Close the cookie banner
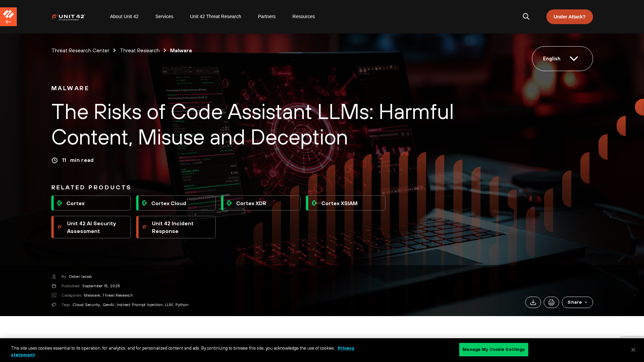 633,350
